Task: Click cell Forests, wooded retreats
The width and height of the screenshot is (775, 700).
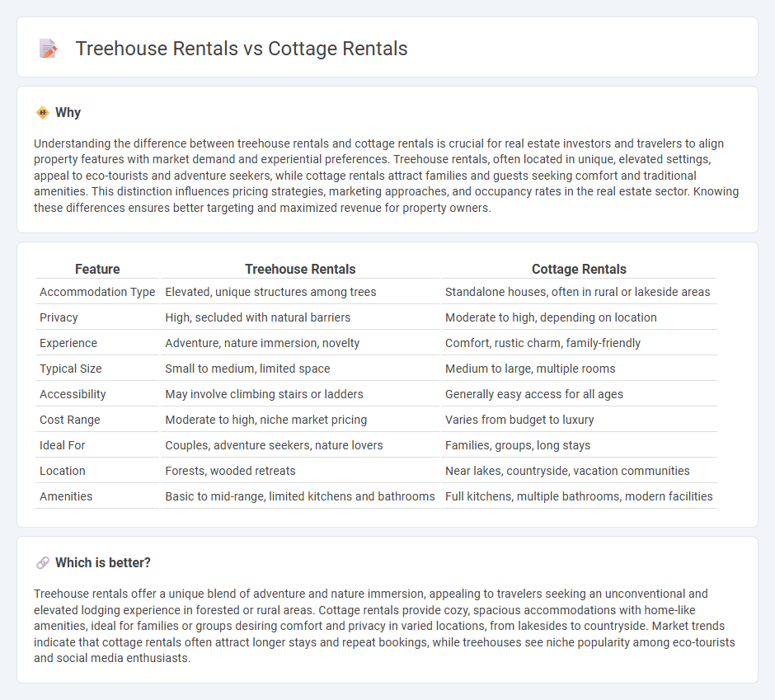Action: tap(230, 471)
